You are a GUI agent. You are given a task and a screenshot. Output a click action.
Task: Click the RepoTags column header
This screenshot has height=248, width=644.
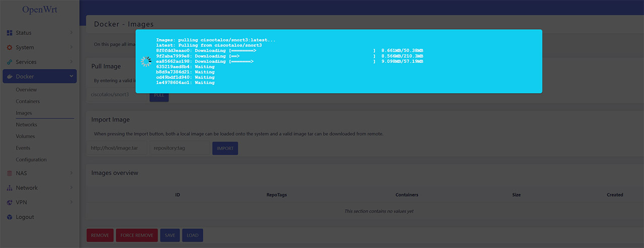click(x=277, y=195)
